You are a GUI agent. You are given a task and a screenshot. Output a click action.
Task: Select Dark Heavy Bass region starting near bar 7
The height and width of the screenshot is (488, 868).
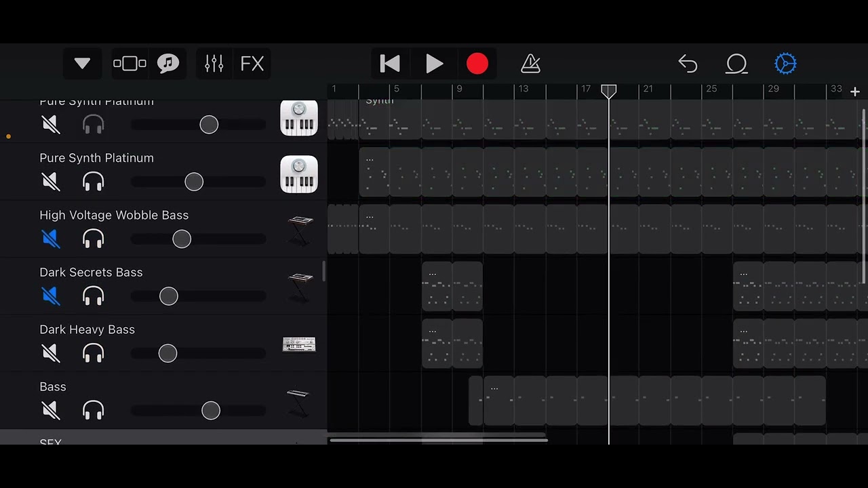click(x=452, y=344)
